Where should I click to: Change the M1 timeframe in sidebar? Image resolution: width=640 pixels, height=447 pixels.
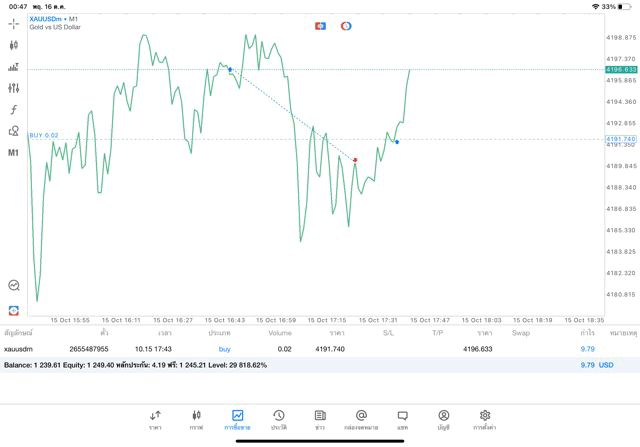coord(14,153)
